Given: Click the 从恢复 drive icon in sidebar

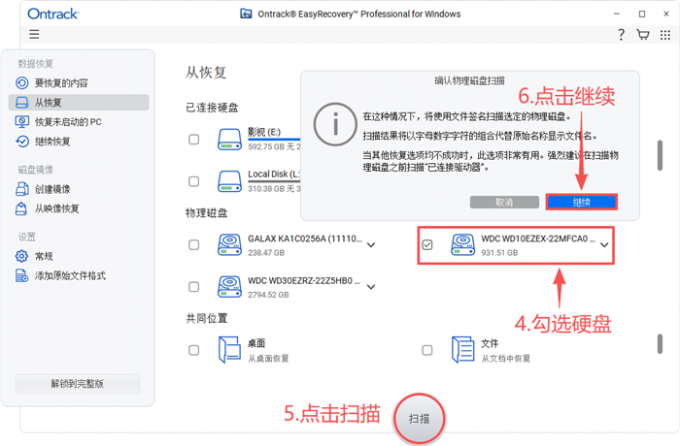Looking at the screenshot, I should [22, 102].
